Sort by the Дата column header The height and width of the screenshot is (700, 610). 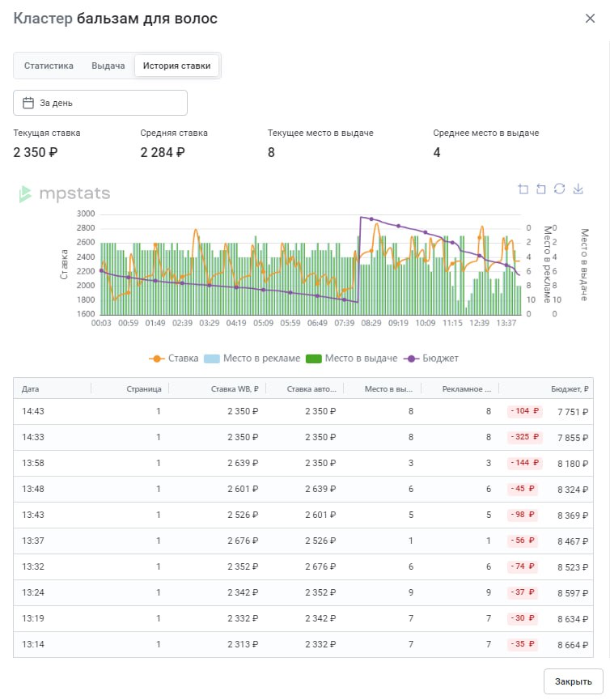(x=31, y=388)
